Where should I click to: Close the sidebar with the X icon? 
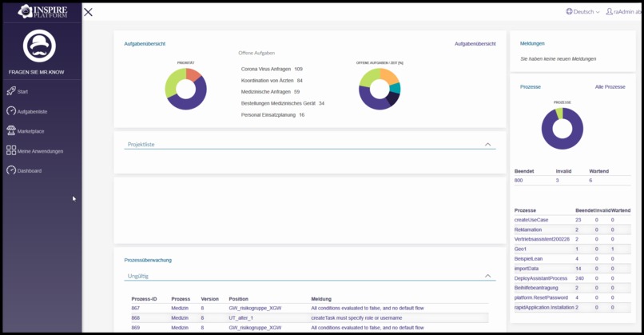point(89,12)
